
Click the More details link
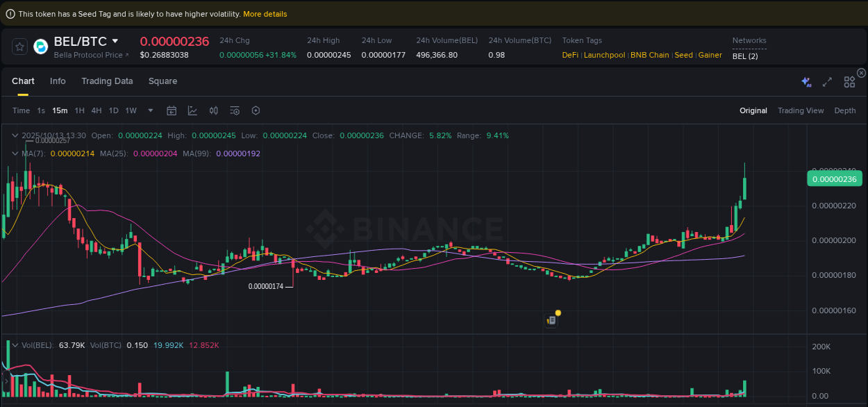pyautogui.click(x=265, y=13)
